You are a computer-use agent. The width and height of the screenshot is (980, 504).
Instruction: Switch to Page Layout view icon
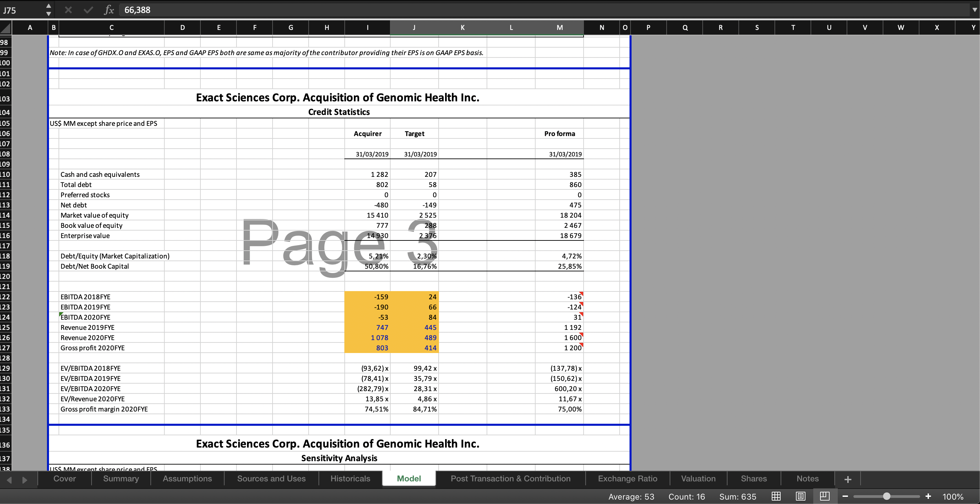(800, 497)
